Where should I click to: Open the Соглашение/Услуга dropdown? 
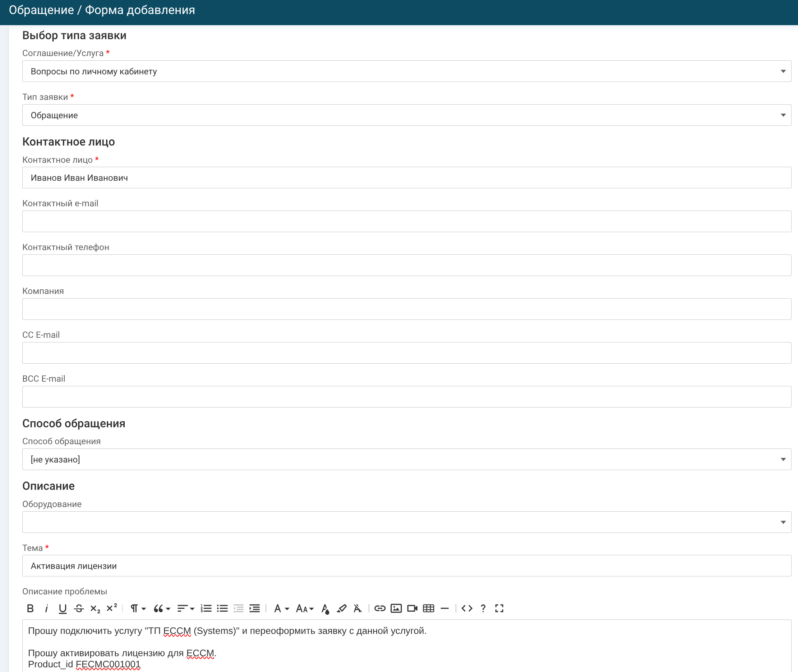tap(406, 71)
